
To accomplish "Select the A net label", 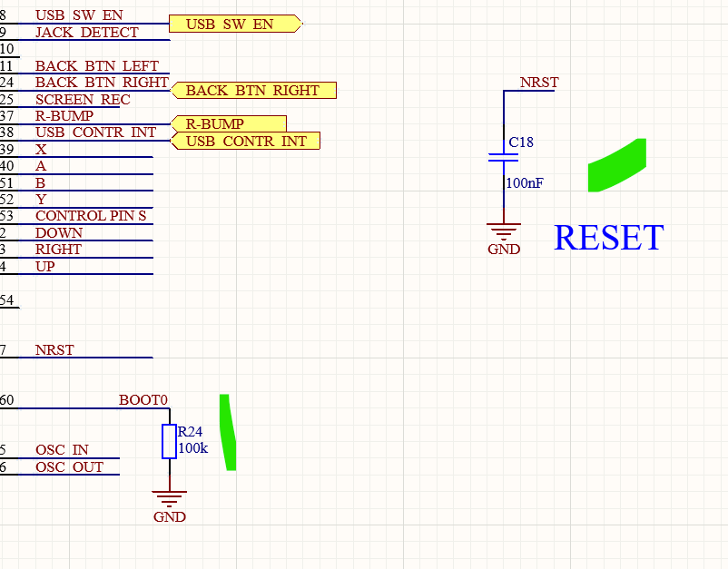I will [x=41, y=166].
